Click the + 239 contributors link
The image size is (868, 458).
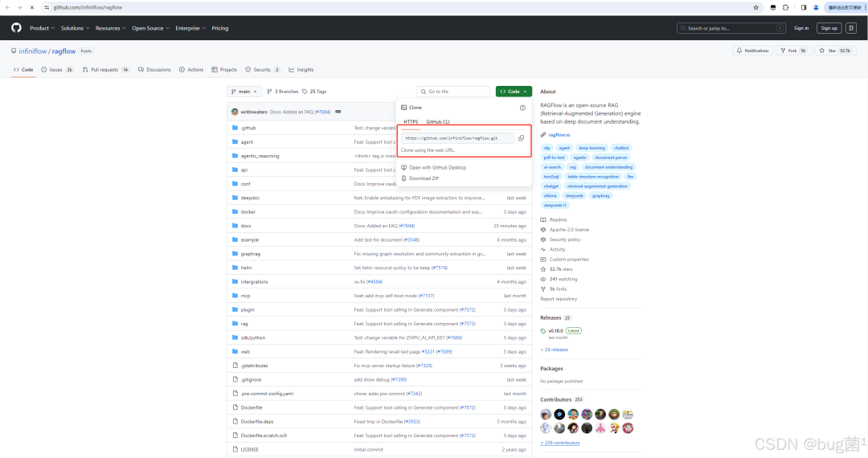tap(560, 443)
